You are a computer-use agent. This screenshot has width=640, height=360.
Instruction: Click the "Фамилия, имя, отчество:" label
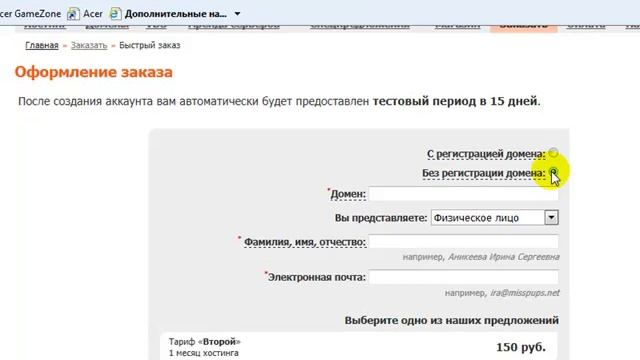point(304,242)
